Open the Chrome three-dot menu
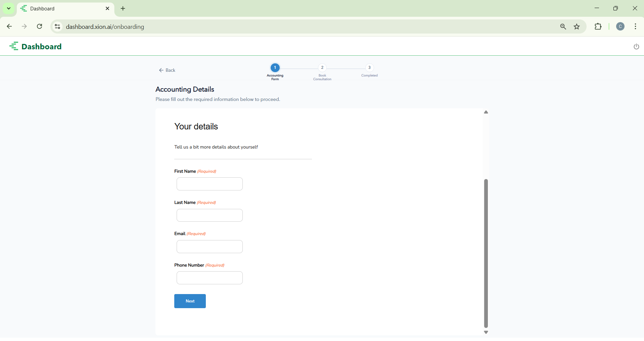The image size is (644, 341). coord(635,26)
